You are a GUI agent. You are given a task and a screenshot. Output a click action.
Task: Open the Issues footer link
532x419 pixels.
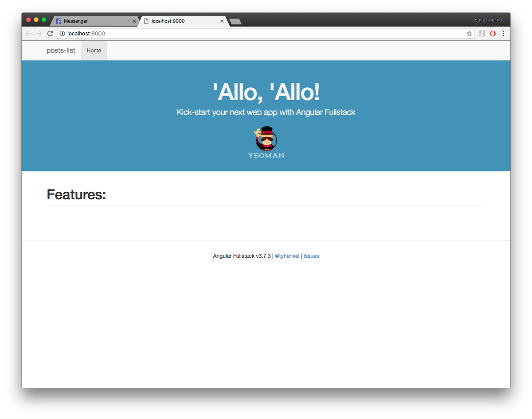[311, 256]
